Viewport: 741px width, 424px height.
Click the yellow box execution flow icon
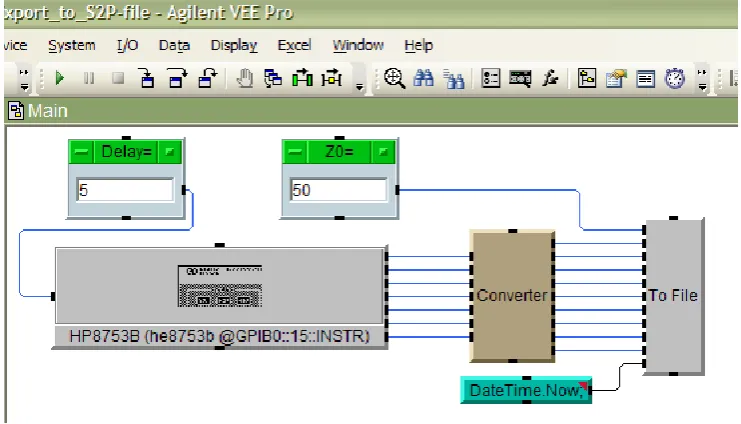coord(331,78)
